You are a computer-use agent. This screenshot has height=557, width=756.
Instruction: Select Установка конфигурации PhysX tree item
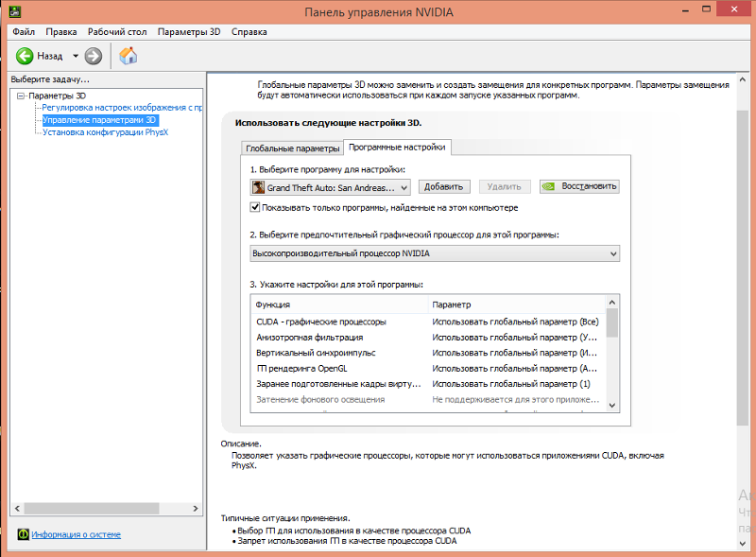coord(105,132)
